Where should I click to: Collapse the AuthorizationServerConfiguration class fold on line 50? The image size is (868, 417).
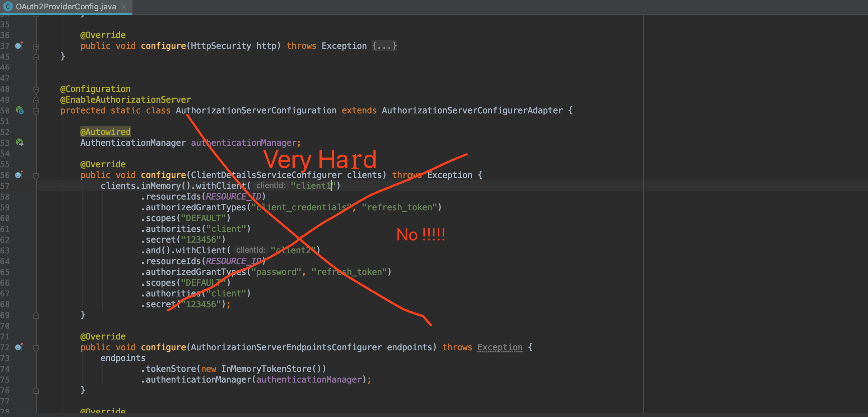click(x=36, y=111)
